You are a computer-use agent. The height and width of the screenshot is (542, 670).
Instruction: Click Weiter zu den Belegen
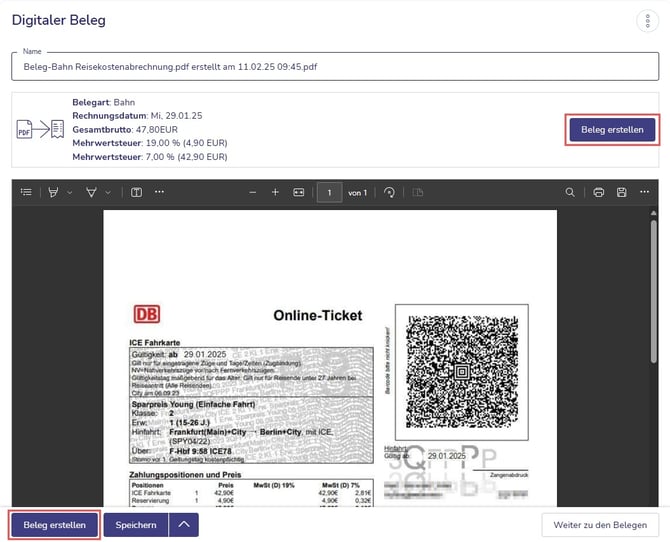pos(600,525)
